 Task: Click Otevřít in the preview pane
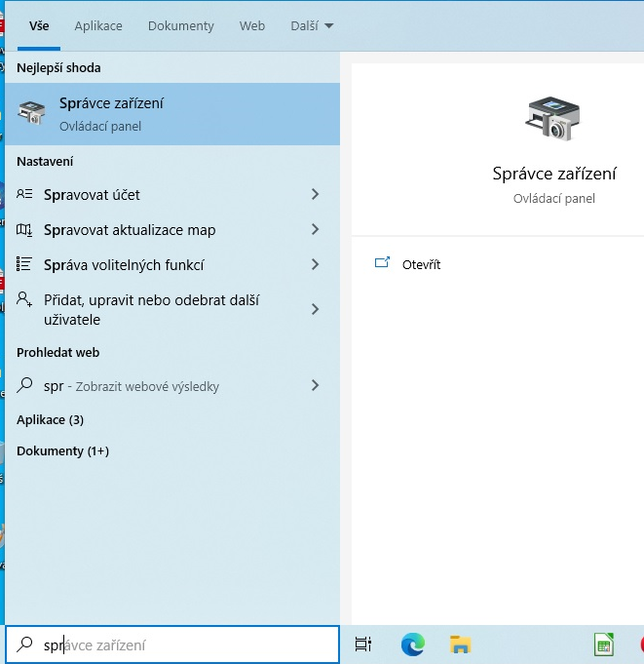[421, 264]
